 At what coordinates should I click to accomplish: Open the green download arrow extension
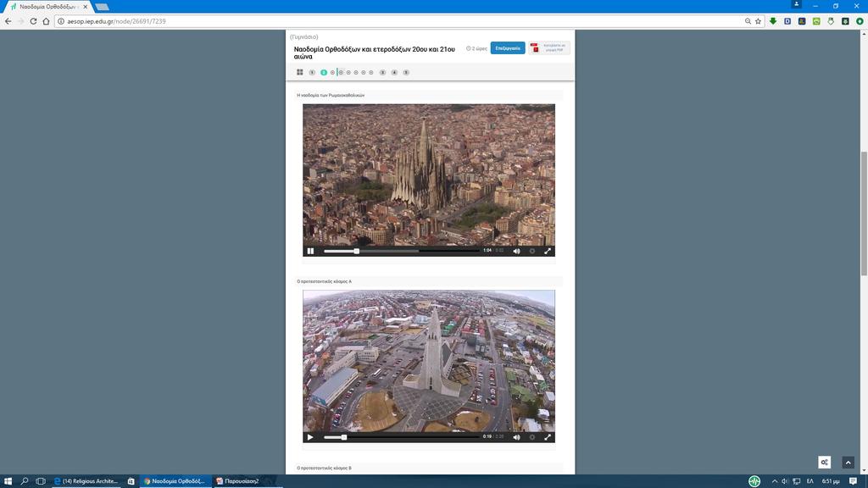tap(773, 21)
